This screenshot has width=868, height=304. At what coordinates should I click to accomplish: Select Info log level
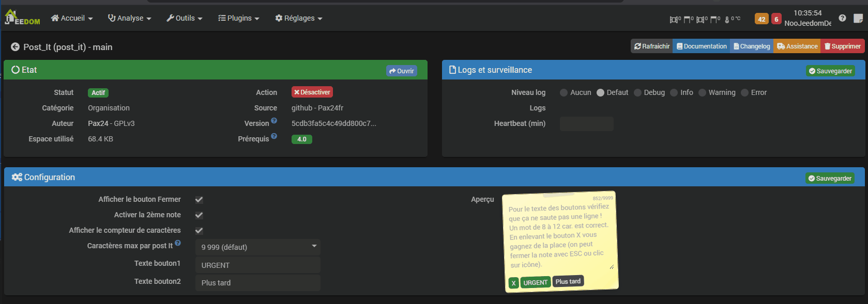[x=674, y=93]
